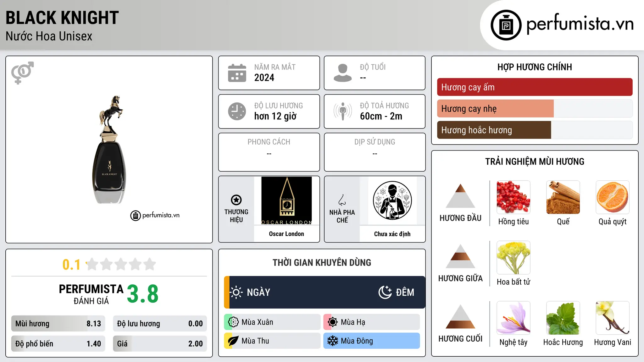
Task: Click the calendar icon for release year
Action: [237, 73]
